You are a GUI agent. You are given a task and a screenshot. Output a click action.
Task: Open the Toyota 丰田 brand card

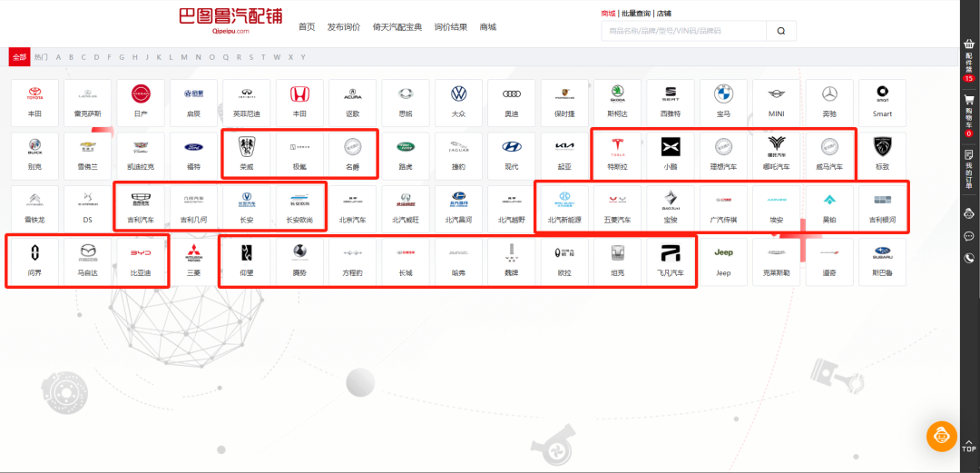coord(35,103)
